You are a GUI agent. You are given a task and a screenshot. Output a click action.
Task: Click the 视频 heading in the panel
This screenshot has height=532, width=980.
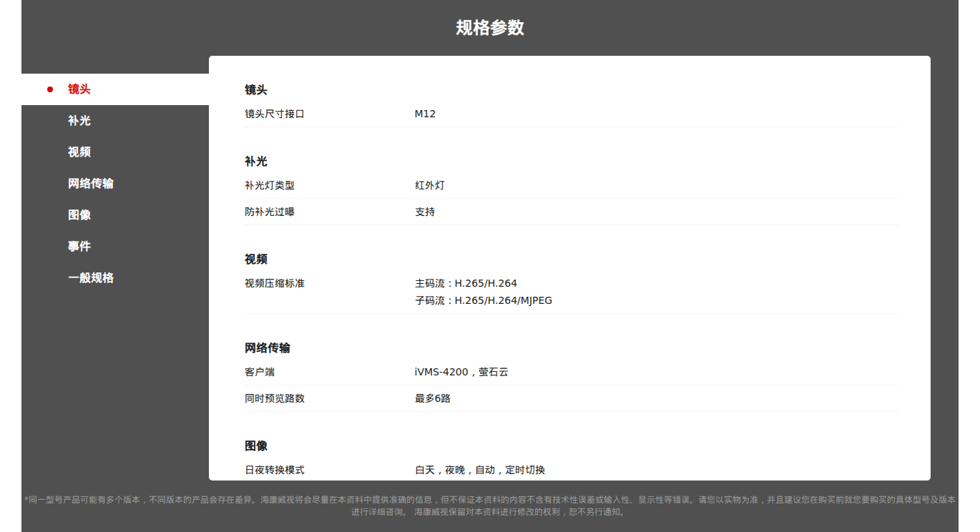256,260
